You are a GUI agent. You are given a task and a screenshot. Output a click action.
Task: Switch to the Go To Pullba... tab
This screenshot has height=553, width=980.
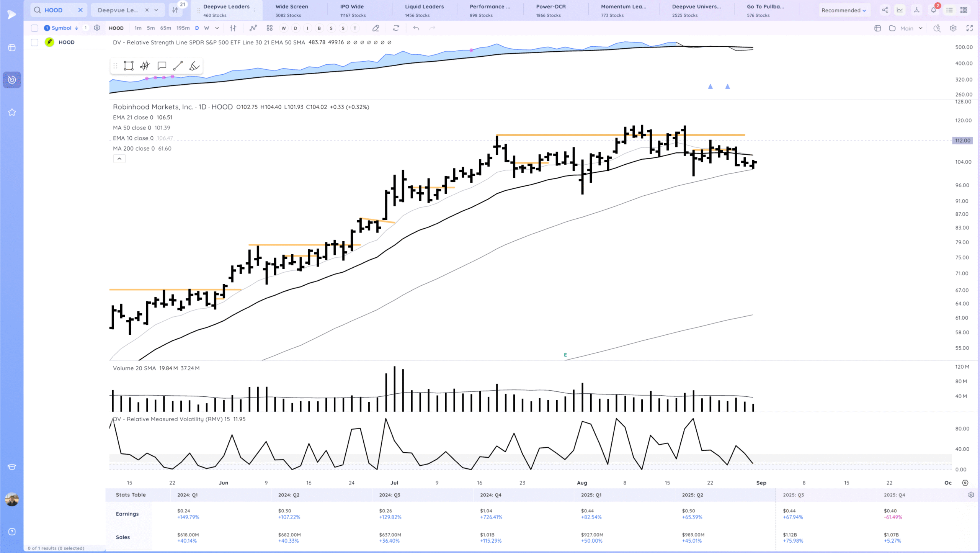point(765,10)
